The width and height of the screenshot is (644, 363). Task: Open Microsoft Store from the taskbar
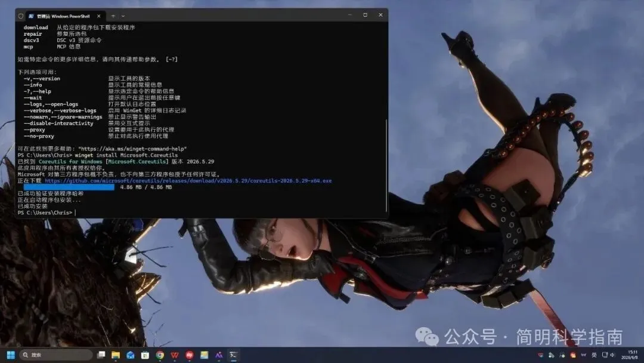[145, 355]
